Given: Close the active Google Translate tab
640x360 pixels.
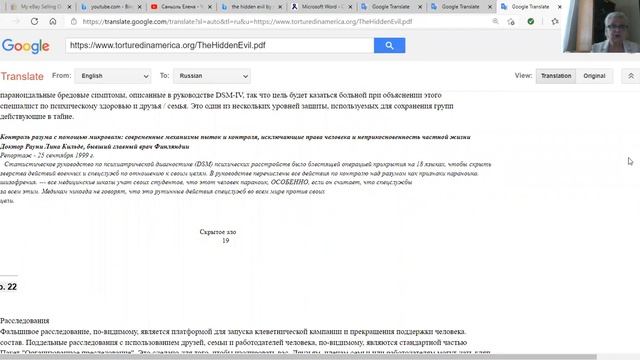Looking at the screenshot, I should [x=560, y=7].
